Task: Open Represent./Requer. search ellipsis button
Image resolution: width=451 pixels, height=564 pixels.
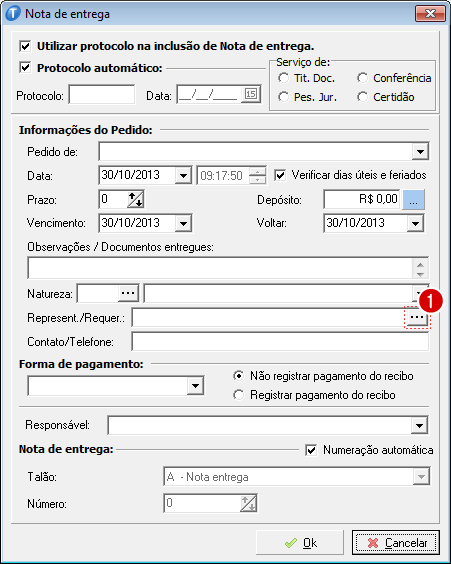Action: coord(417,317)
